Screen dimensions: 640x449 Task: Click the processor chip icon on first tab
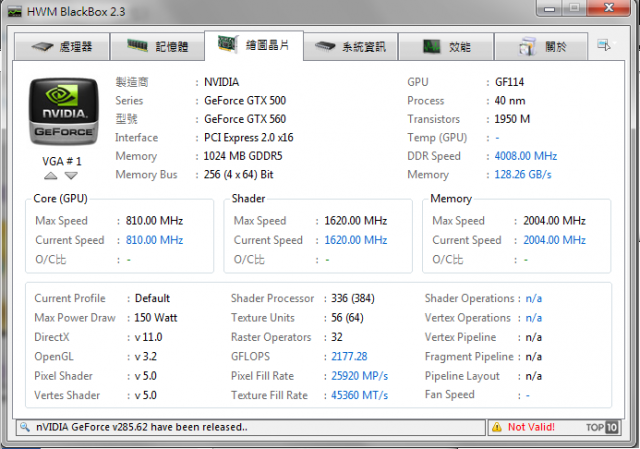point(42,47)
